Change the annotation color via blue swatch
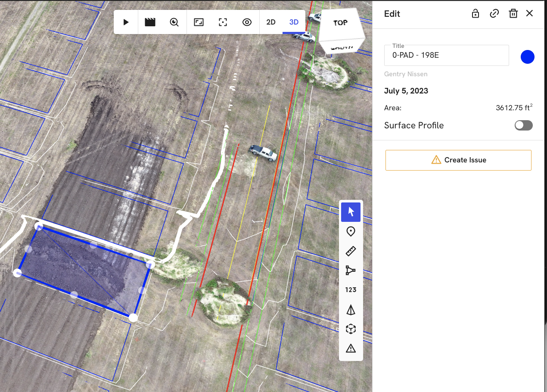The width and height of the screenshot is (547, 392). [527, 56]
